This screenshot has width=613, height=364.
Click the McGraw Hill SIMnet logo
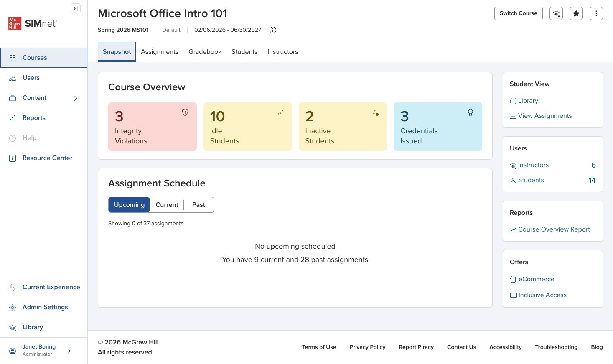coord(32,23)
